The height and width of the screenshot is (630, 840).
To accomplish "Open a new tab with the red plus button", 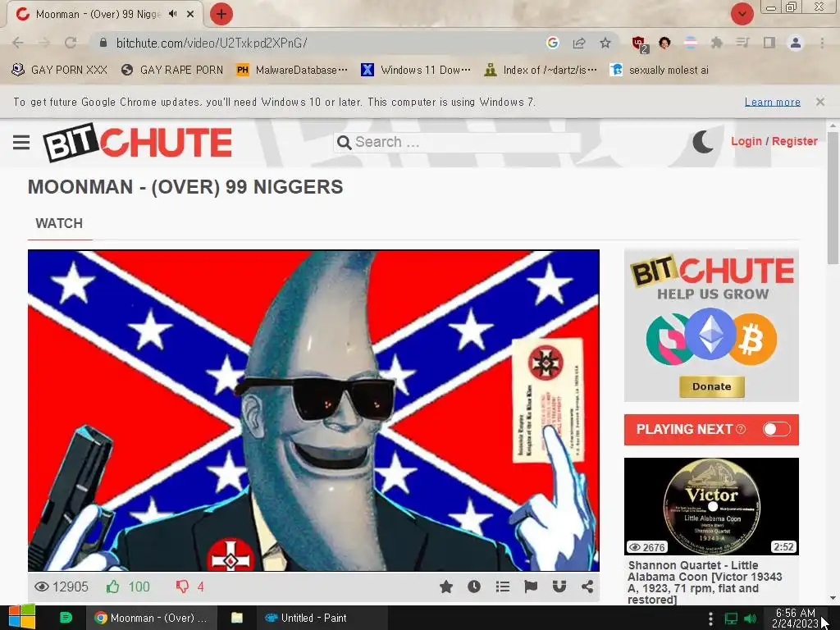I will (x=221, y=14).
